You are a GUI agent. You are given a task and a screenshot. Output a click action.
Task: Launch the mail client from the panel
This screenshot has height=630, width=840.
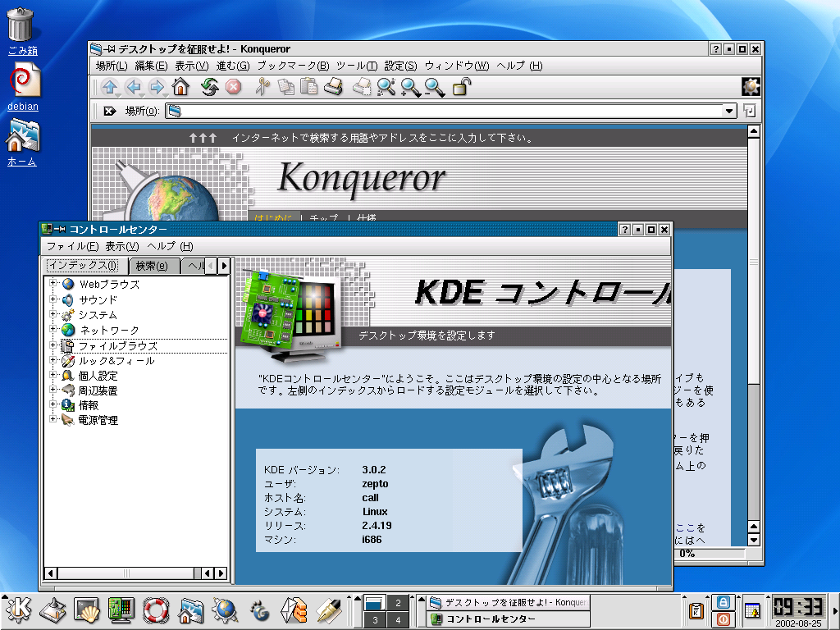click(x=294, y=610)
